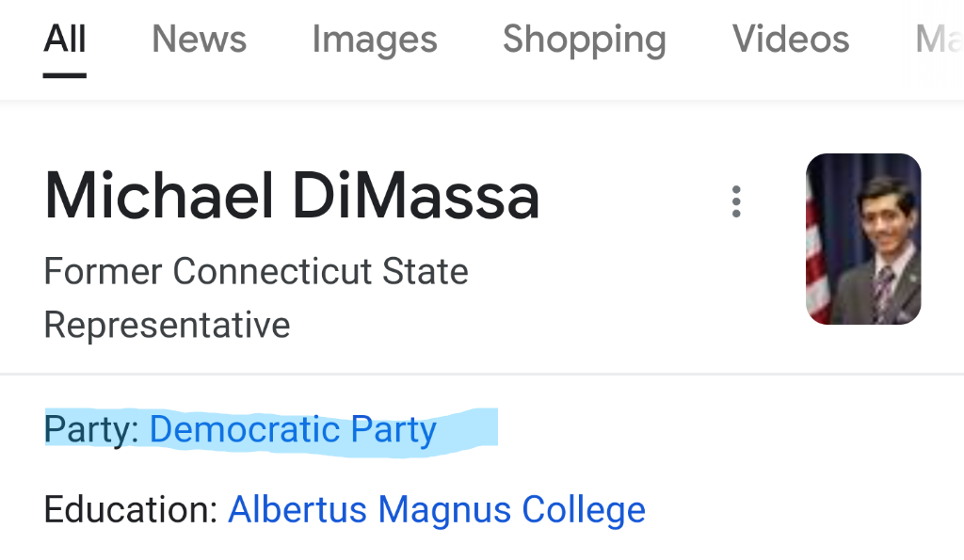This screenshot has width=964, height=560.
Task: Click the Party: field label
Action: [91, 430]
